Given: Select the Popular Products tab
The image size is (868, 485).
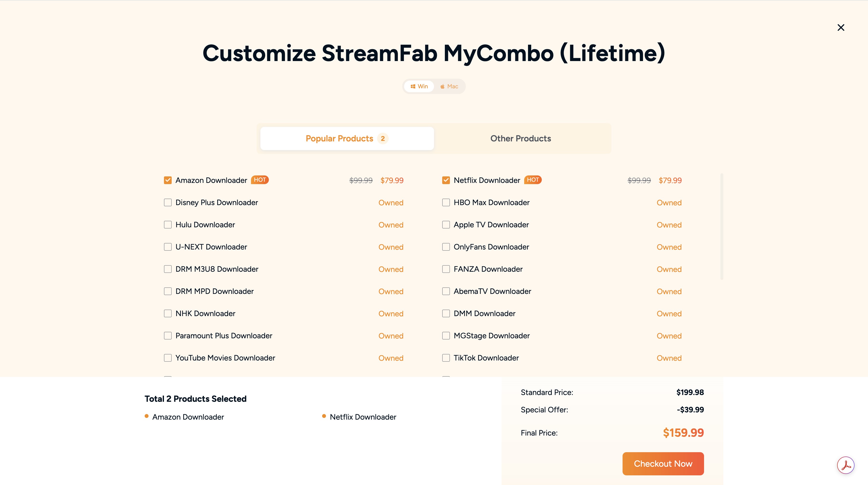Looking at the screenshot, I should [346, 138].
